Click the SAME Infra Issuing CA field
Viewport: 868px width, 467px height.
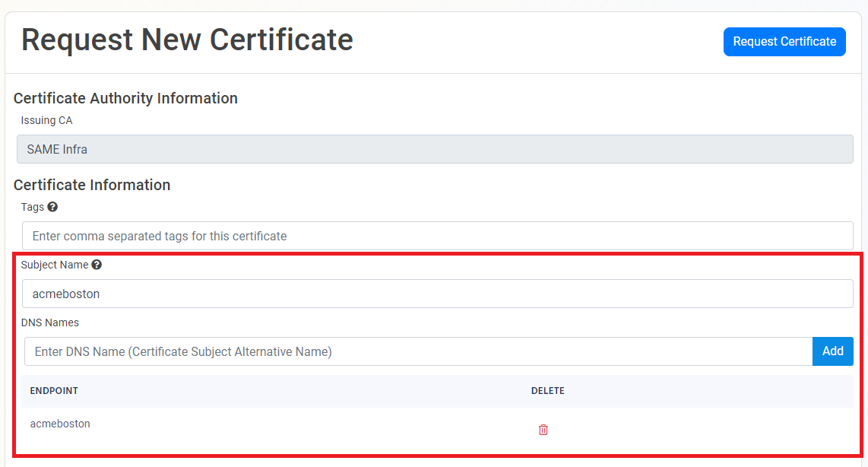coord(304,149)
